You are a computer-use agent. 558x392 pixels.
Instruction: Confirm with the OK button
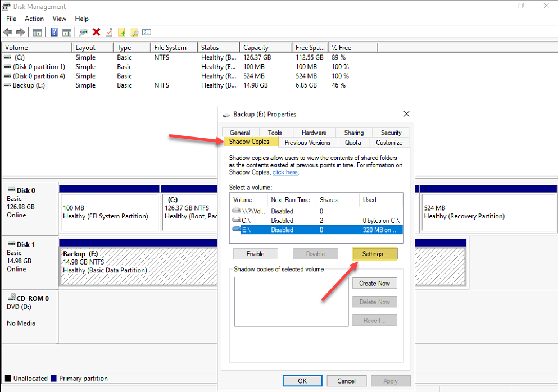[x=302, y=381]
